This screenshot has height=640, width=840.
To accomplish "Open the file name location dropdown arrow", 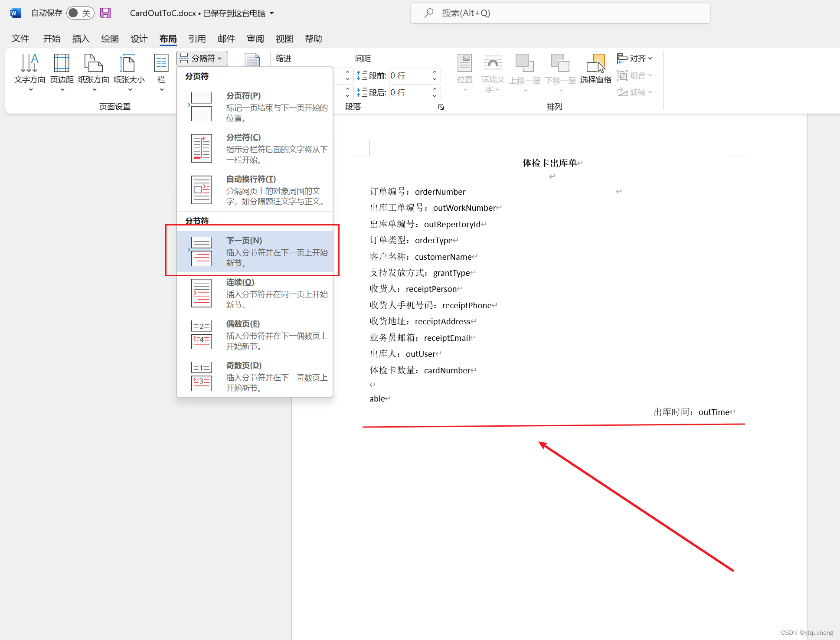I will [x=272, y=13].
